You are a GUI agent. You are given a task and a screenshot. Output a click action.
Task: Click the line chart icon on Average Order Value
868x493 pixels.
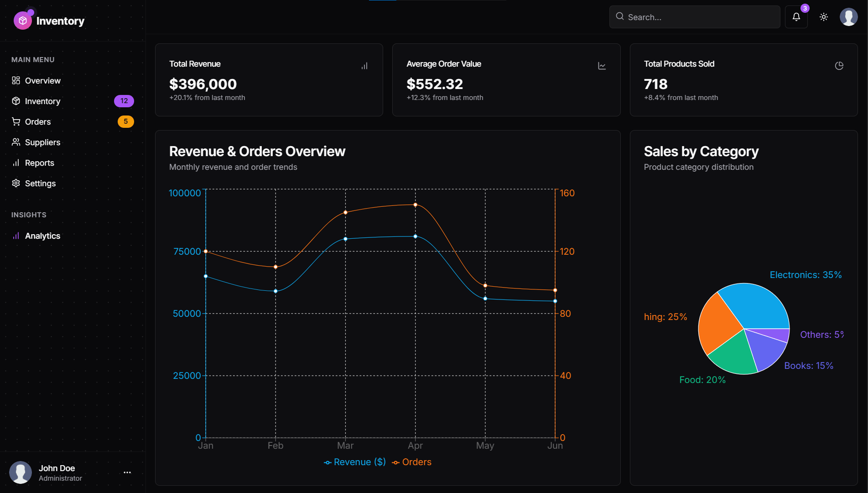click(602, 66)
